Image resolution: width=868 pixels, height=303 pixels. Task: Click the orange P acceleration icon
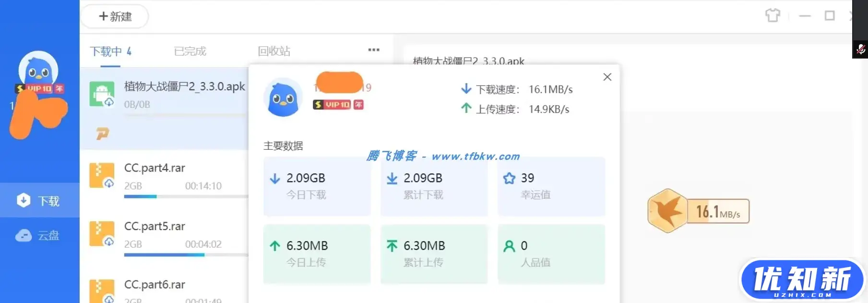102,133
